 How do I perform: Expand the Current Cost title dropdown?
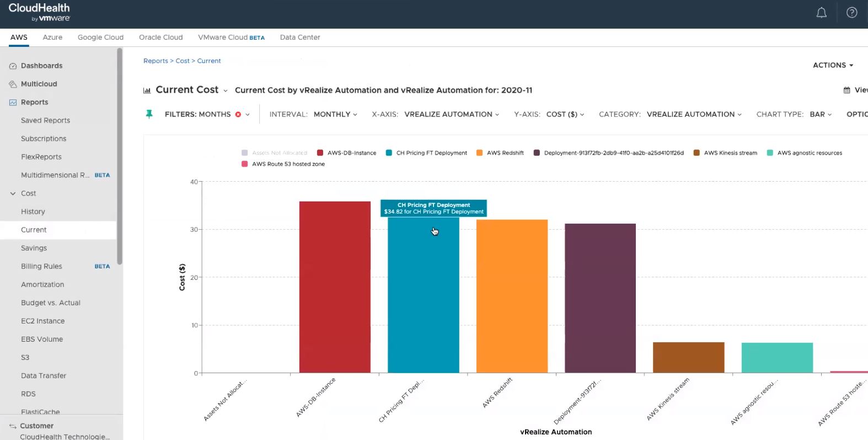tap(225, 91)
